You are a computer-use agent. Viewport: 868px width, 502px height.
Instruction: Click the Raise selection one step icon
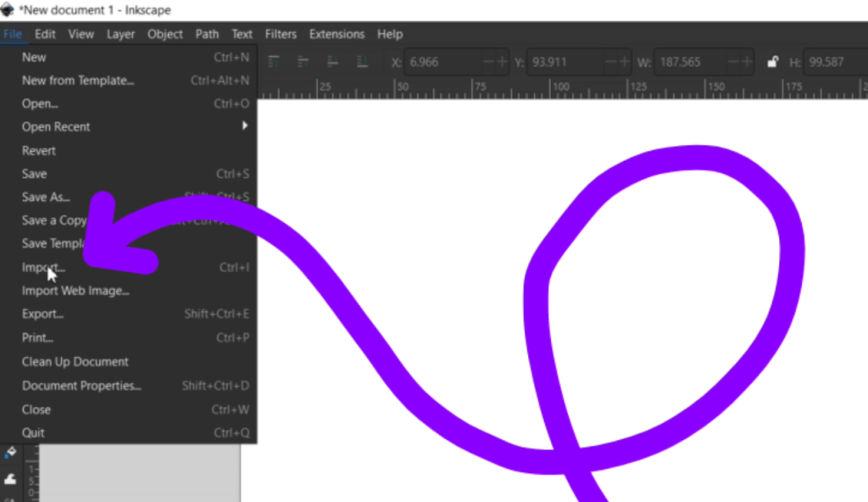(303, 61)
